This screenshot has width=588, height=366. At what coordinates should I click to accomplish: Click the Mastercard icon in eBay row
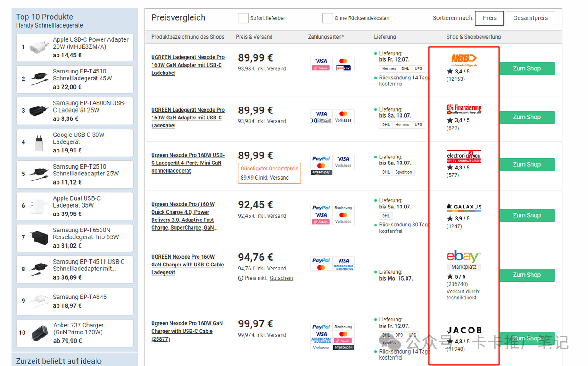click(x=321, y=267)
